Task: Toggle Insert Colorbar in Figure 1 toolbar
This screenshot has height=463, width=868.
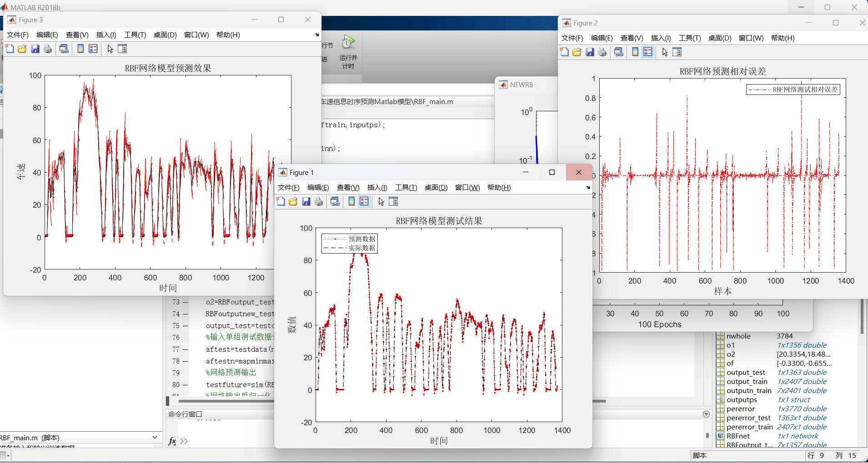Action: click(x=351, y=202)
